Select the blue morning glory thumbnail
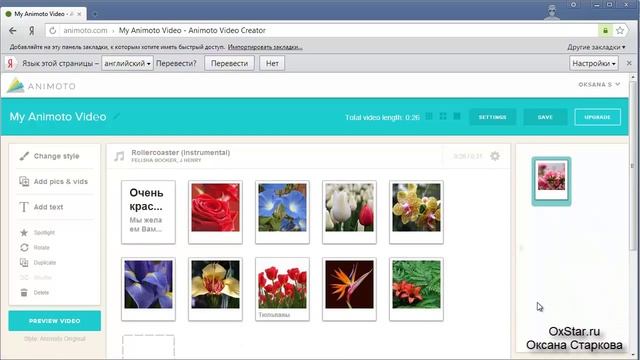This screenshot has width=640, height=360. (282, 212)
